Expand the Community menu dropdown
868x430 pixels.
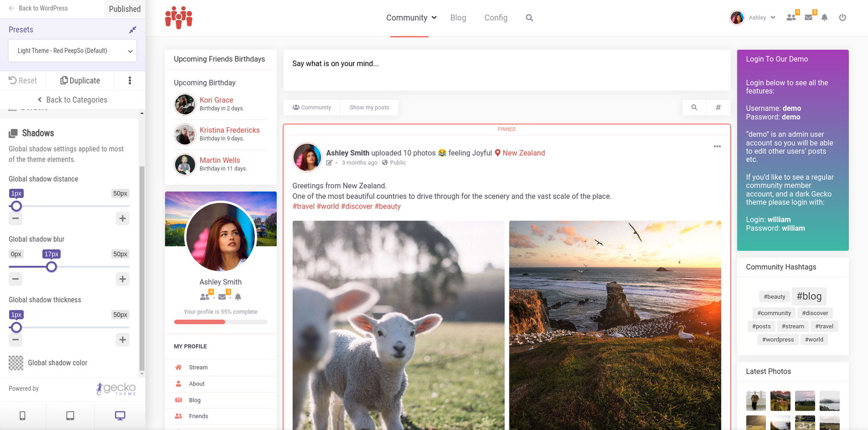[411, 18]
